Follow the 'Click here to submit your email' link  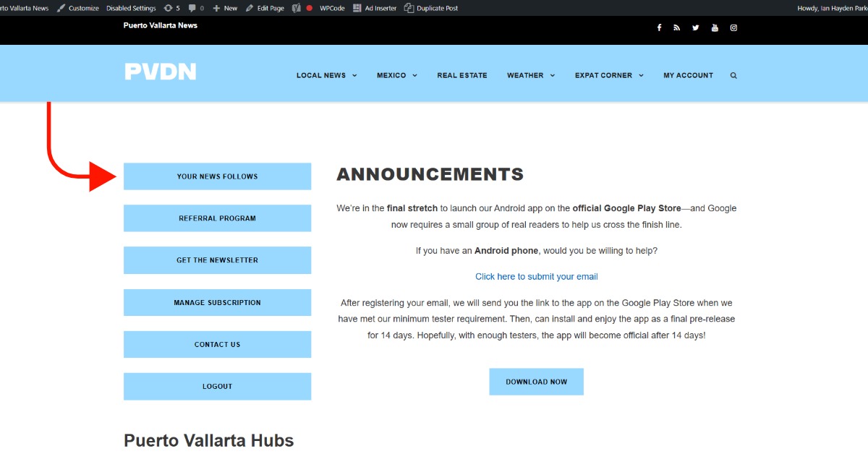point(536,277)
